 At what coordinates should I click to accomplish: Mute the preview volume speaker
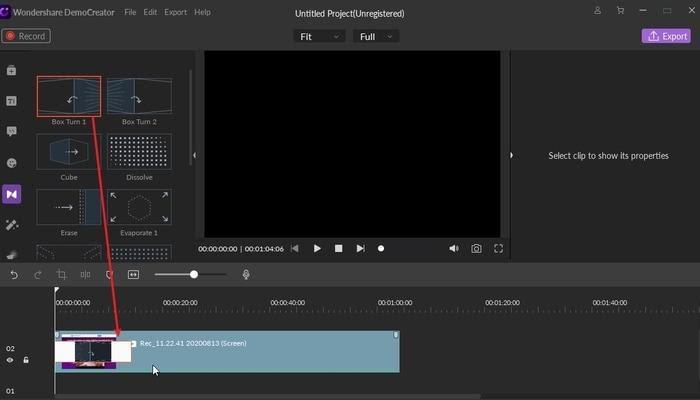[x=453, y=248]
